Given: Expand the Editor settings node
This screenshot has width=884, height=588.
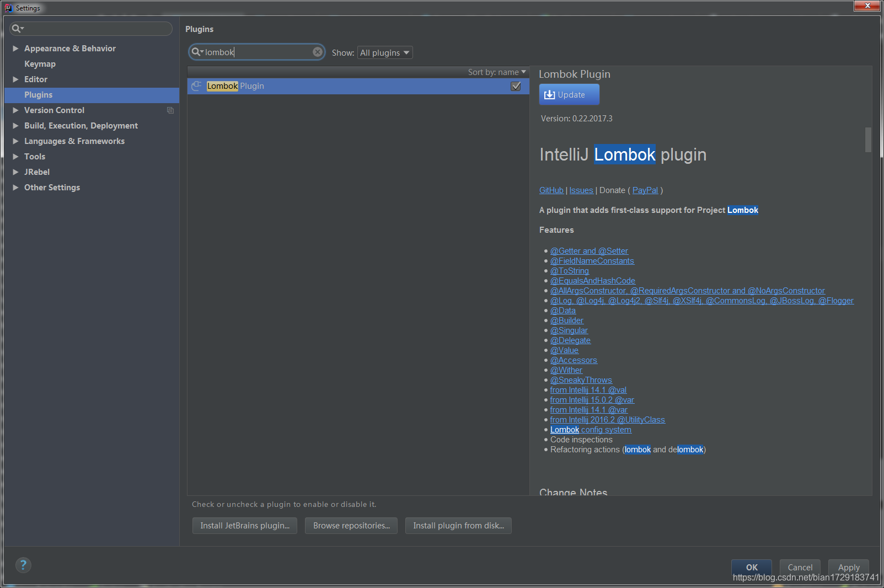Looking at the screenshot, I should pos(15,79).
